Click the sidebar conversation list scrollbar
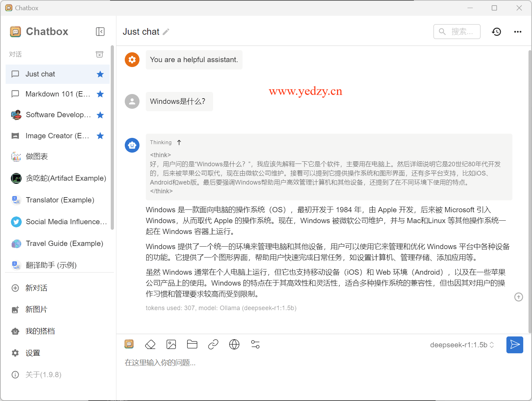The height and width of the screenshot is (401, 532). point(112,138)
